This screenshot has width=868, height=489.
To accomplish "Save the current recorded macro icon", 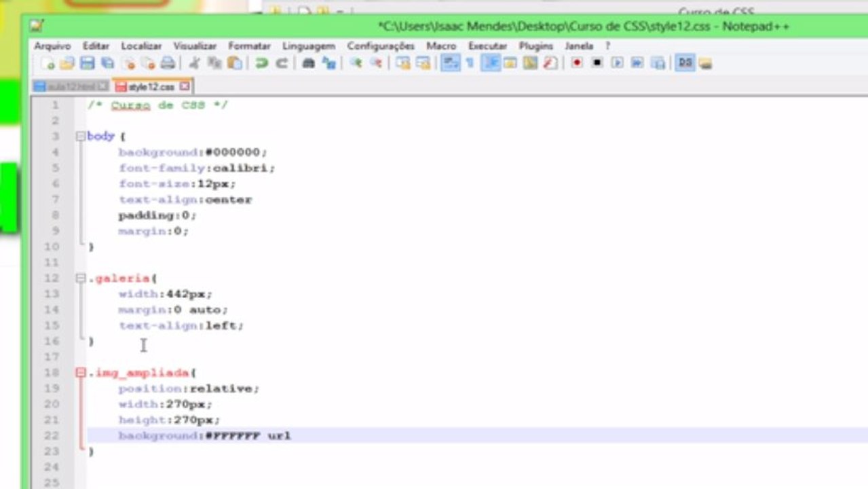I will click(x=658, y=63).
